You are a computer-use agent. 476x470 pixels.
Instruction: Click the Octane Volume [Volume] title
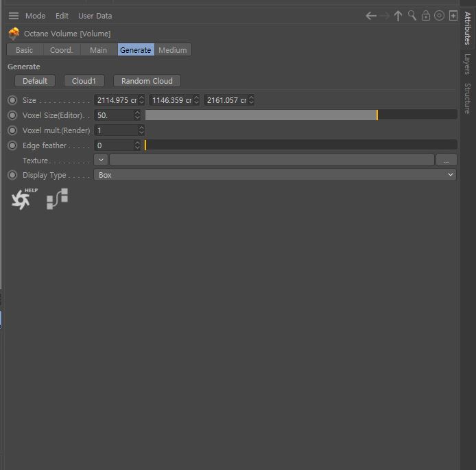[67, 34]
